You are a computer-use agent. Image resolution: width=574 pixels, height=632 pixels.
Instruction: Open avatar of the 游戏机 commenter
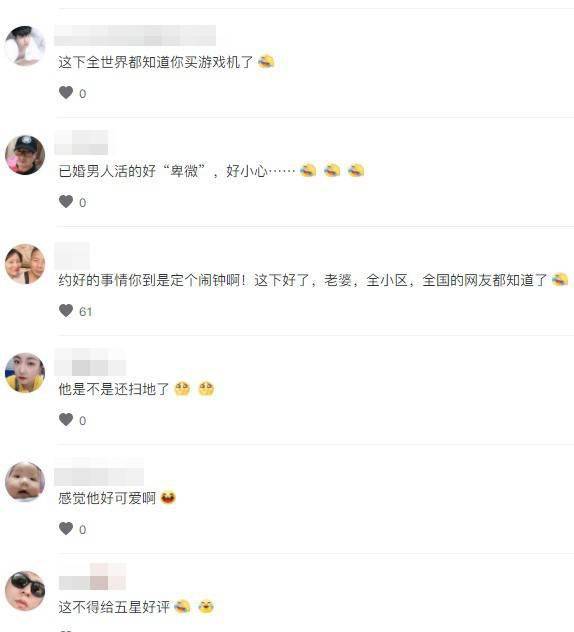click(x=25, y=46)
